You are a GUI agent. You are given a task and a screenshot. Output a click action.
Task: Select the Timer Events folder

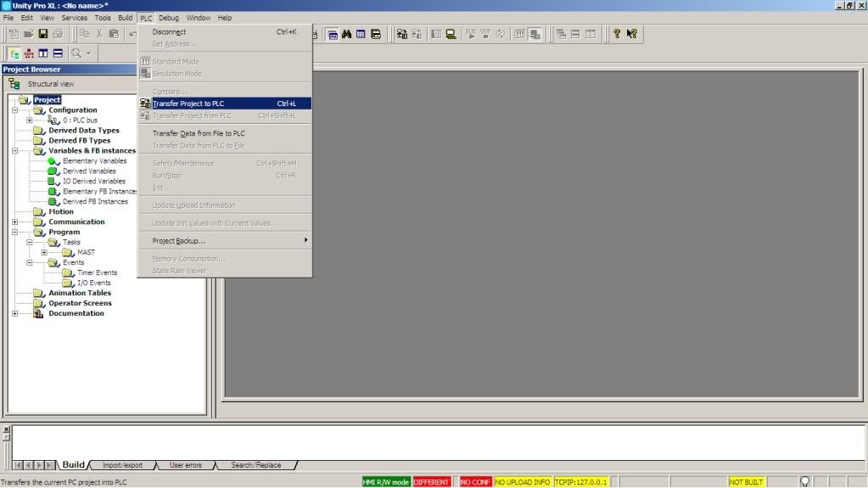[97, 272]
